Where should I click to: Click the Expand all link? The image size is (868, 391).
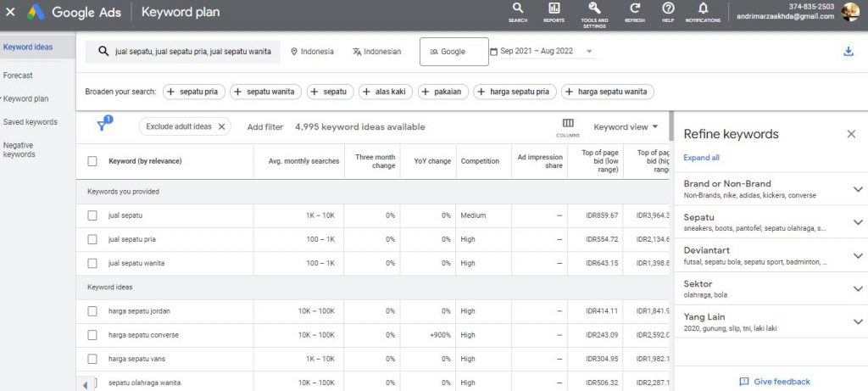[701, 158]
